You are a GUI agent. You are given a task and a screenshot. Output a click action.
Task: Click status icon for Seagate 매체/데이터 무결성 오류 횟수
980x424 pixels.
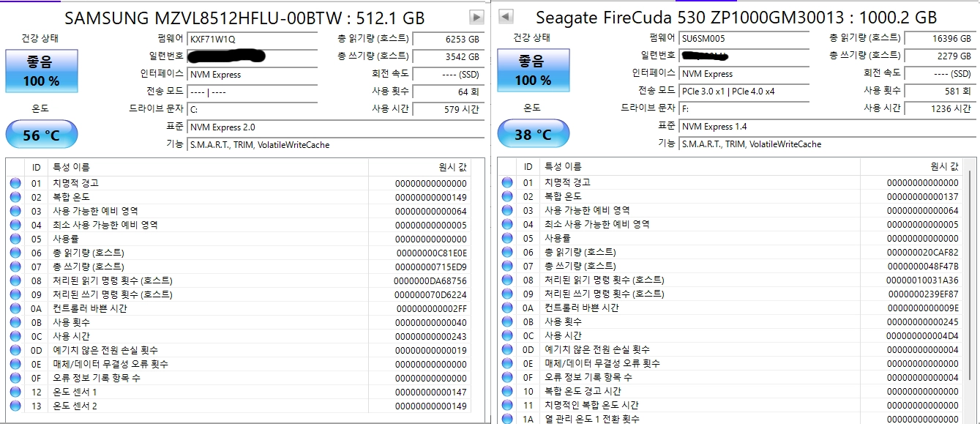coord(507,363)
